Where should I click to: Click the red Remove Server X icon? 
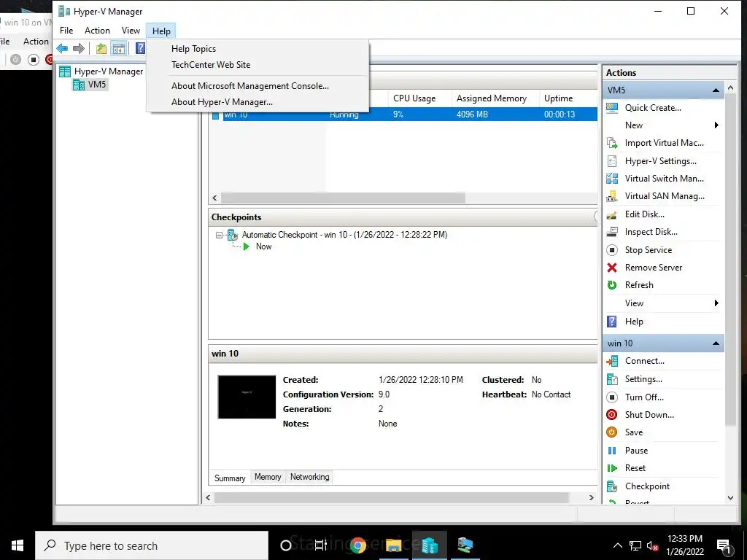(x=612, y=268)
